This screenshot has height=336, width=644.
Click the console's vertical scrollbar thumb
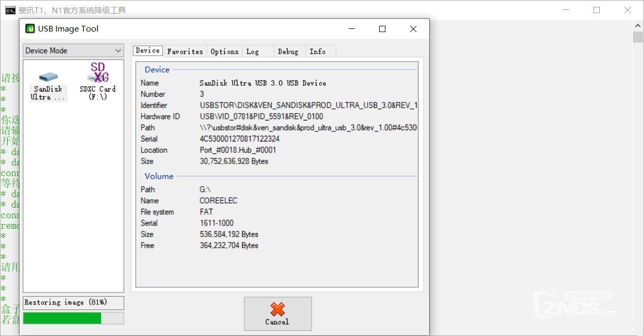(638, 37)
